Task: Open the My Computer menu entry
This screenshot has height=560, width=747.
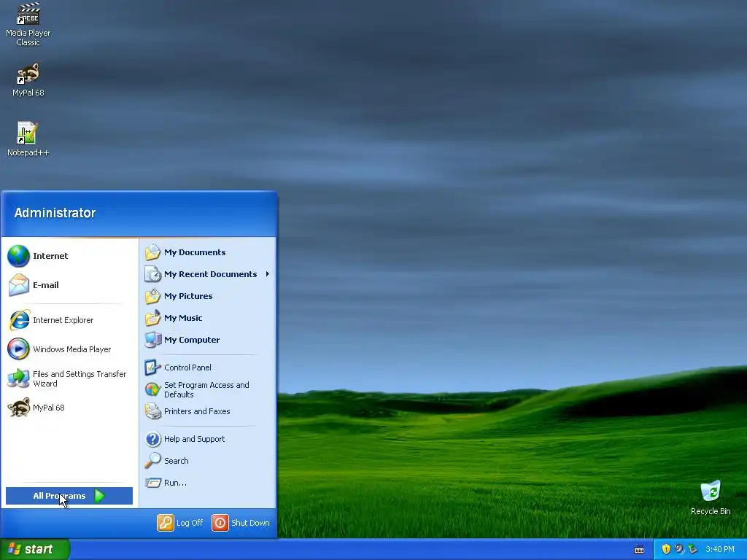Action: [207, 340]
